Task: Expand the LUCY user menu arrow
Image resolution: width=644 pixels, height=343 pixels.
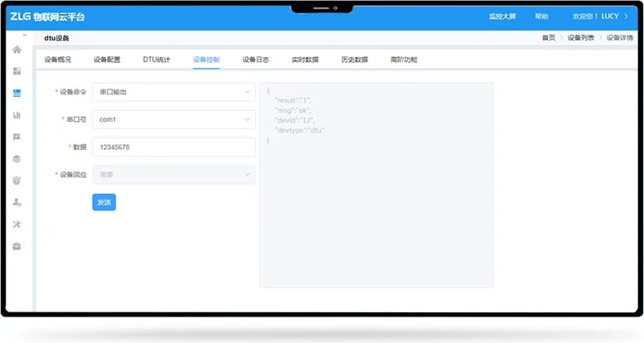Action: point(626,17)
